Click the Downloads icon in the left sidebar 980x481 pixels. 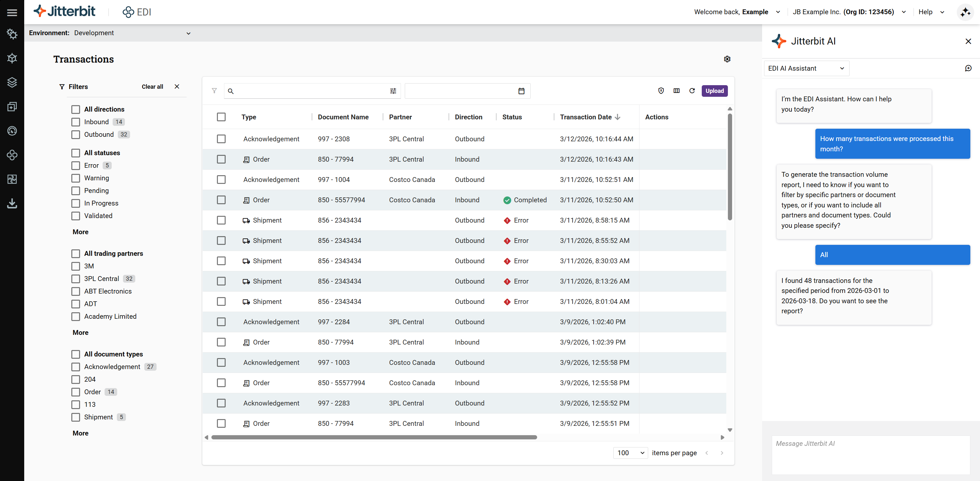[12, 203]
